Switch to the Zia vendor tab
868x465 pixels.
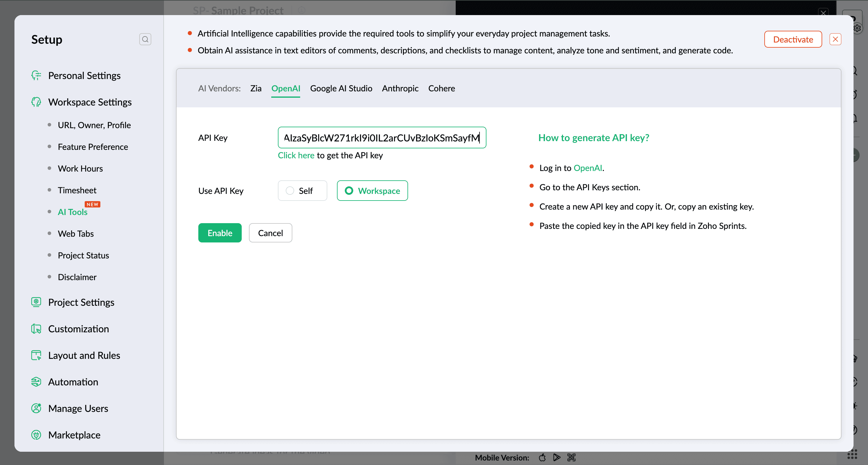click(x=256, y=88)
